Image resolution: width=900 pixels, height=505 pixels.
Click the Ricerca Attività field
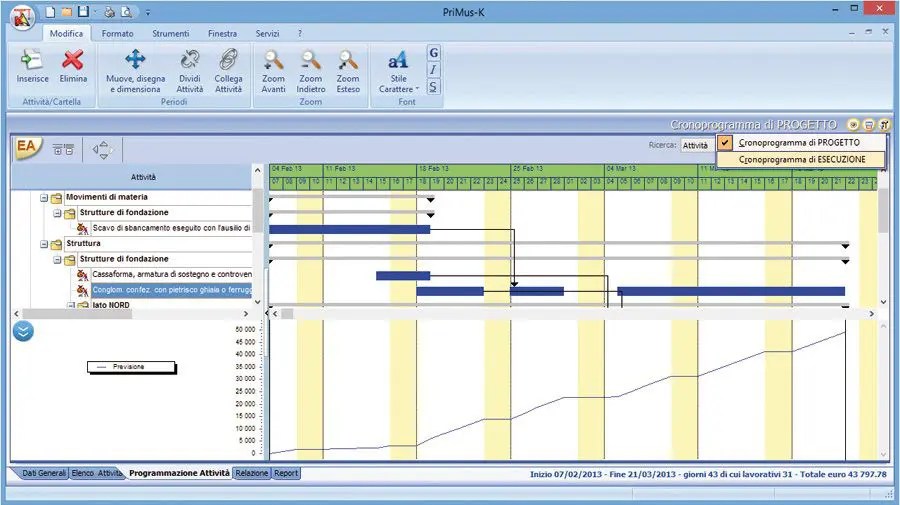698,146
